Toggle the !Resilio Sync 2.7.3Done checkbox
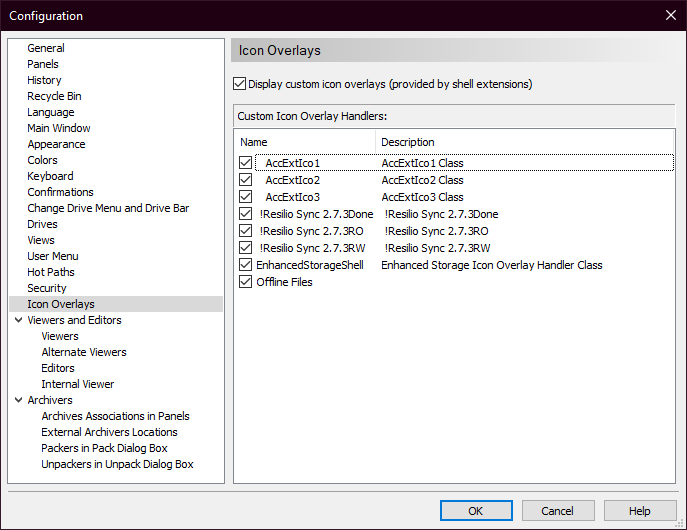This screenshot has width=687, height=530. tap(246, 214)
